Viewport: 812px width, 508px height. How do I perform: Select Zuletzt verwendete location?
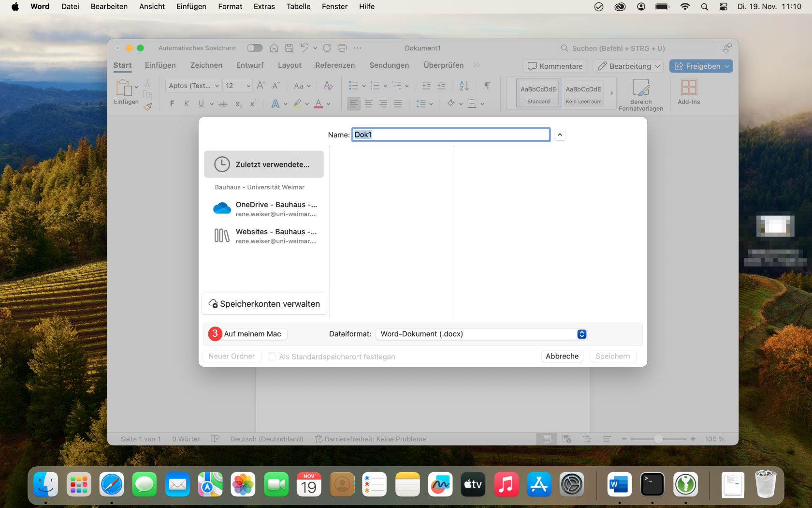coord(264,164)
